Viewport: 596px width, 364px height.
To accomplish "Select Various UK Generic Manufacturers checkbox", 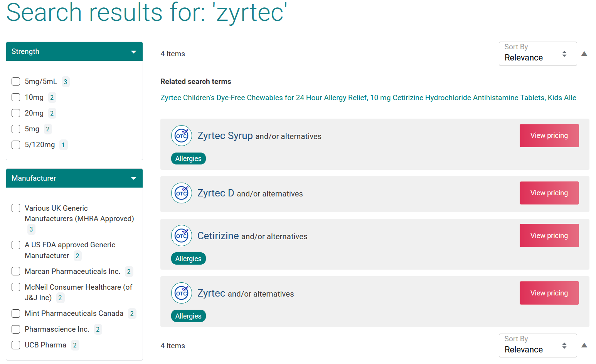I will click(16, 208).
